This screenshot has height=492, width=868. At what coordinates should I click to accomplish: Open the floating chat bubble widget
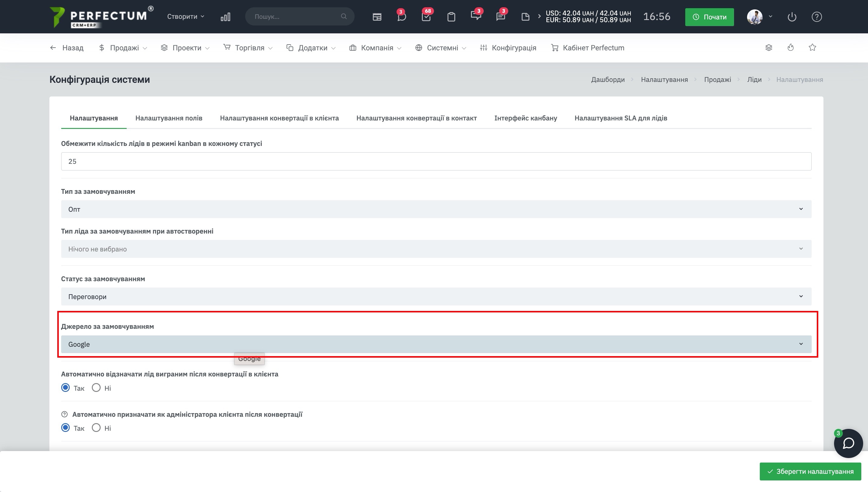pos(848,443)
